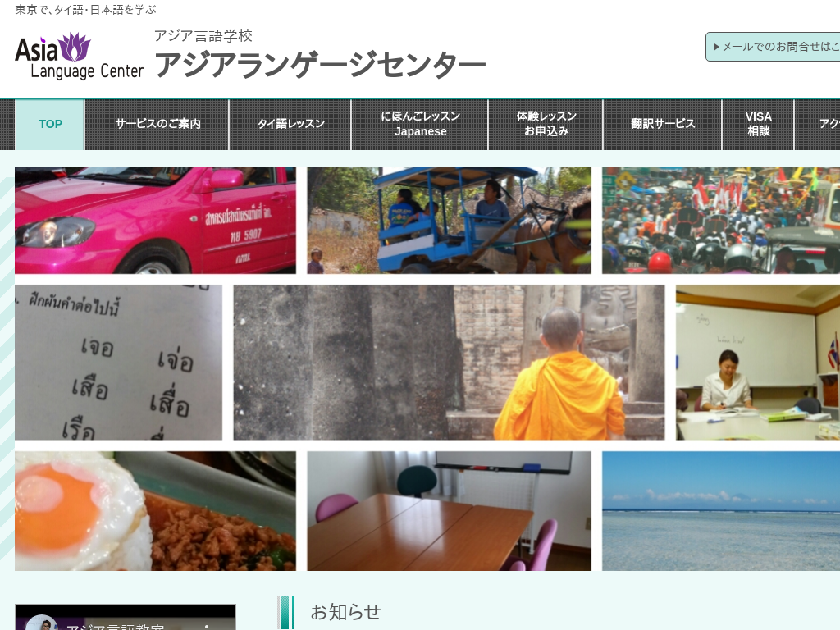
Task: Click the アジア言語学校 subtitle text
Action: [203, 36]
